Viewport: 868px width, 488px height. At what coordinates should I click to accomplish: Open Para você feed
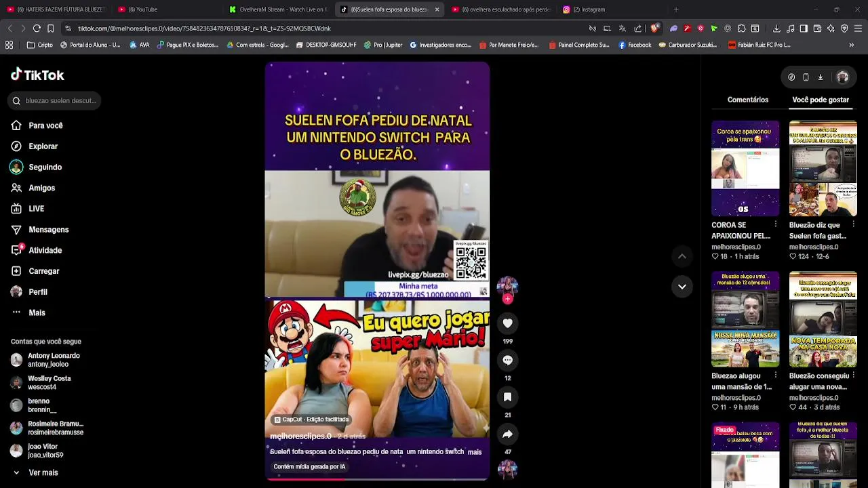(37, 125)
